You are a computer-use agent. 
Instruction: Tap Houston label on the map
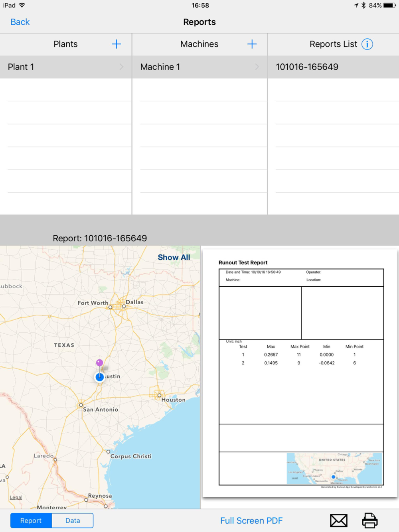pos(174,400)
